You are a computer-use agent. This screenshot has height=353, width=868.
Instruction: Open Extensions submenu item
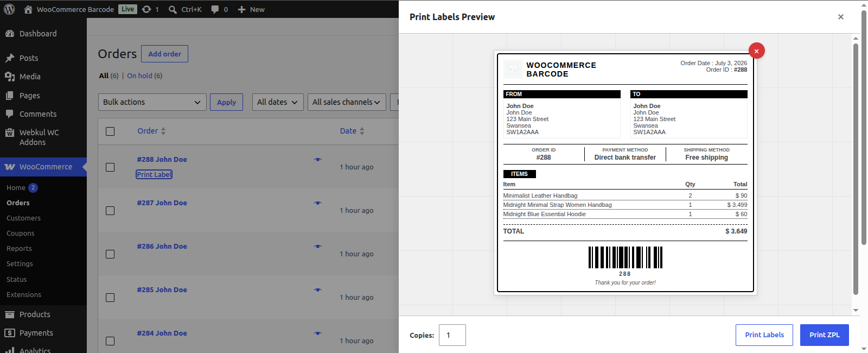(x=24, y=294)
